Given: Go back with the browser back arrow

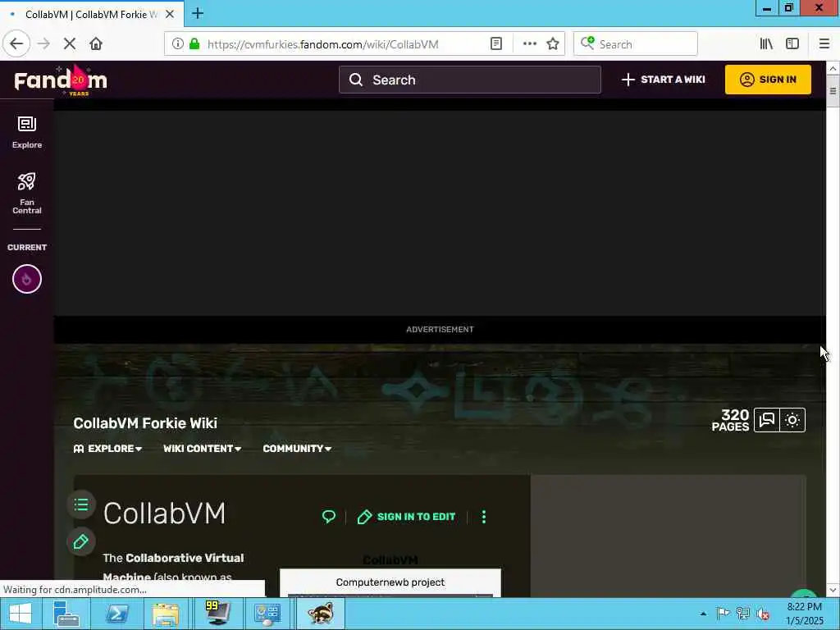Looking at the screenshot, I should tap(16, 44).
